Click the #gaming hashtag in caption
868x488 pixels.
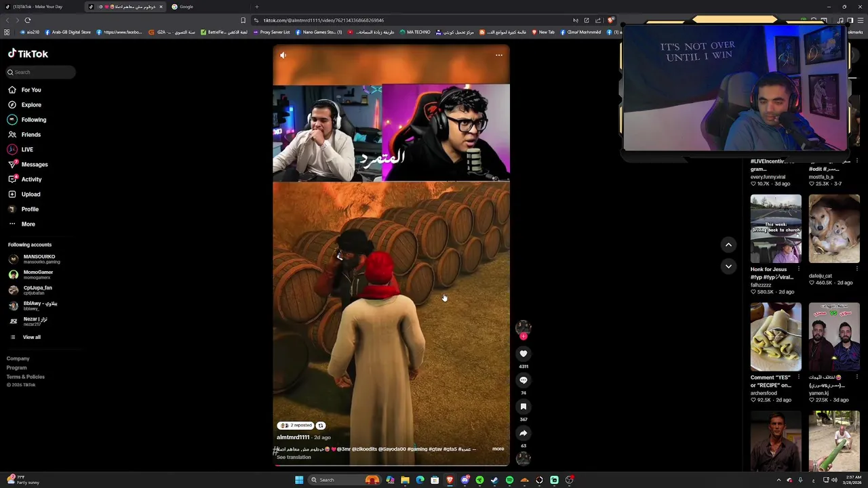[x=417, y=449]
